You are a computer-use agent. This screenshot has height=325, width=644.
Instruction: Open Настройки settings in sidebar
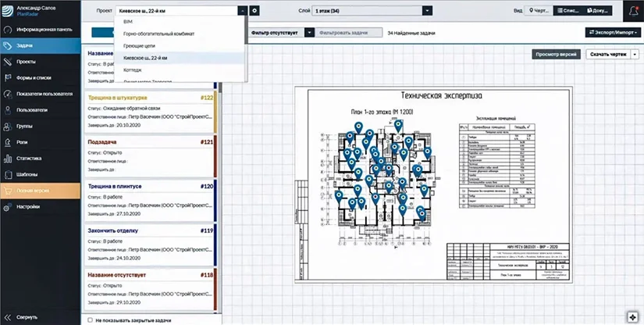(28, 206)
